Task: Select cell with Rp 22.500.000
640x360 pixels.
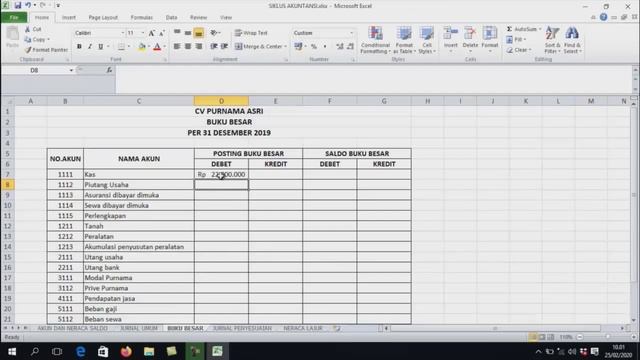Action: click(x=221, y=174)
